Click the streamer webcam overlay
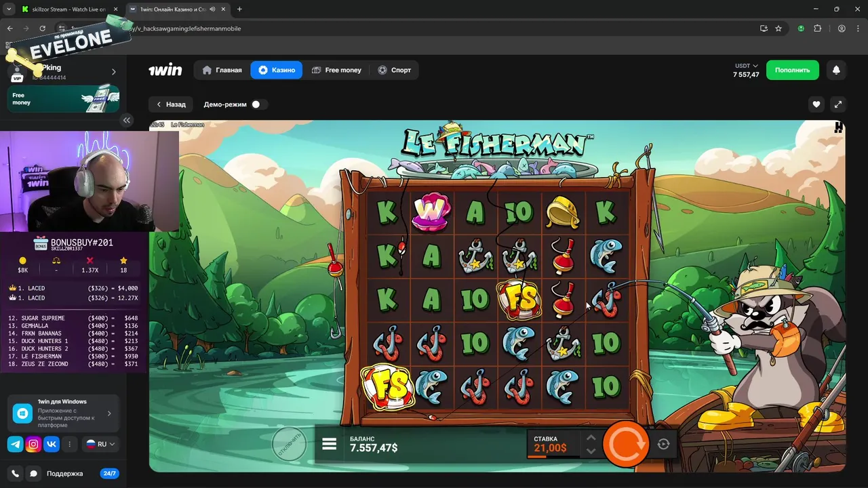 (x=90, y=181)
